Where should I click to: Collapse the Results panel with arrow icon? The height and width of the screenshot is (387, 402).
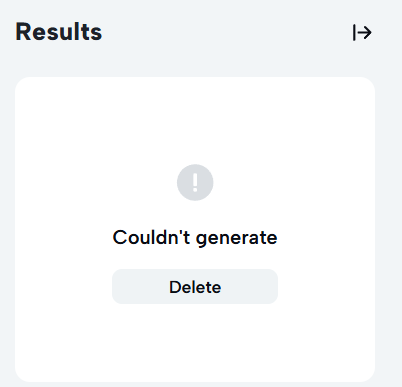click(362, 33)
